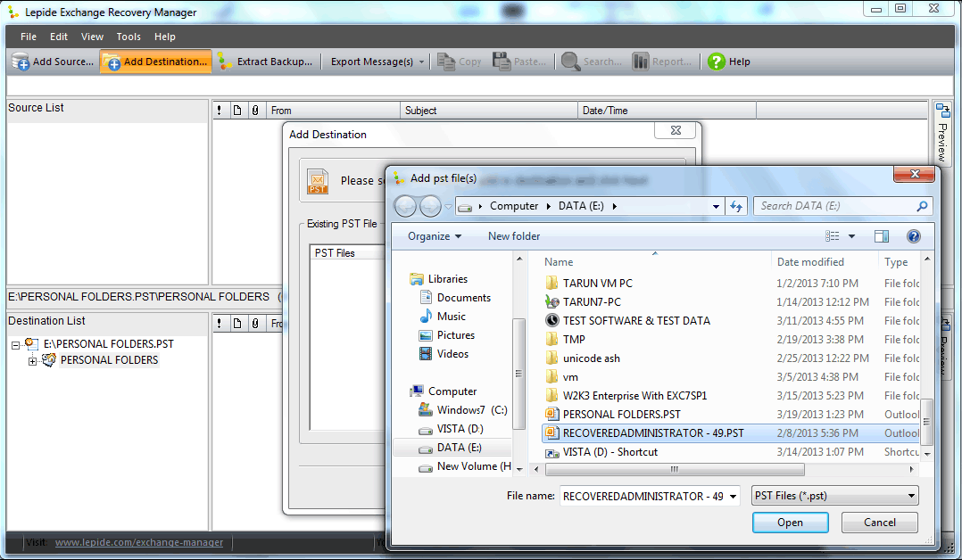Image resolution: width=962 pixels, height=560 pixels.
Task: Click the Preview pane tab in main window
Action: pos(942,133)
